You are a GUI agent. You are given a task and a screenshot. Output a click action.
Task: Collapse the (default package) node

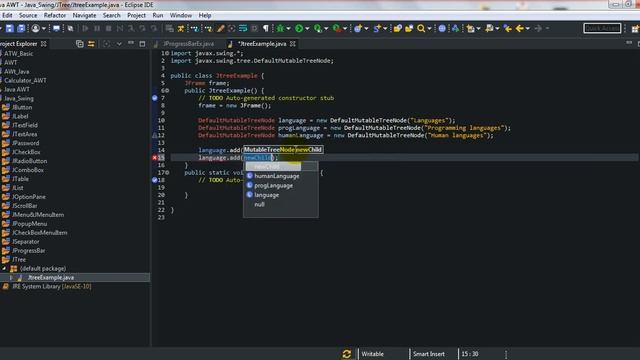tap(4, 269)
